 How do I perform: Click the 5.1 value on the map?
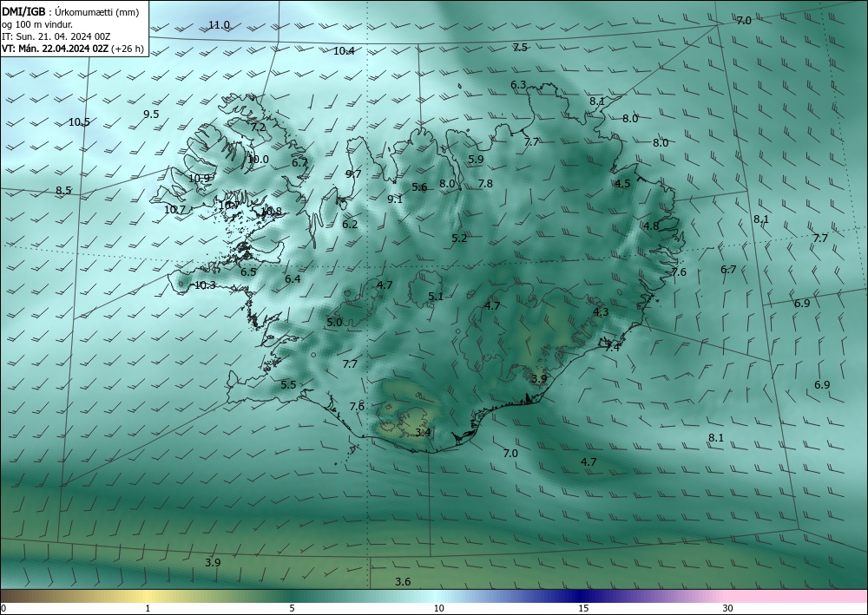(x=436, y=297)
